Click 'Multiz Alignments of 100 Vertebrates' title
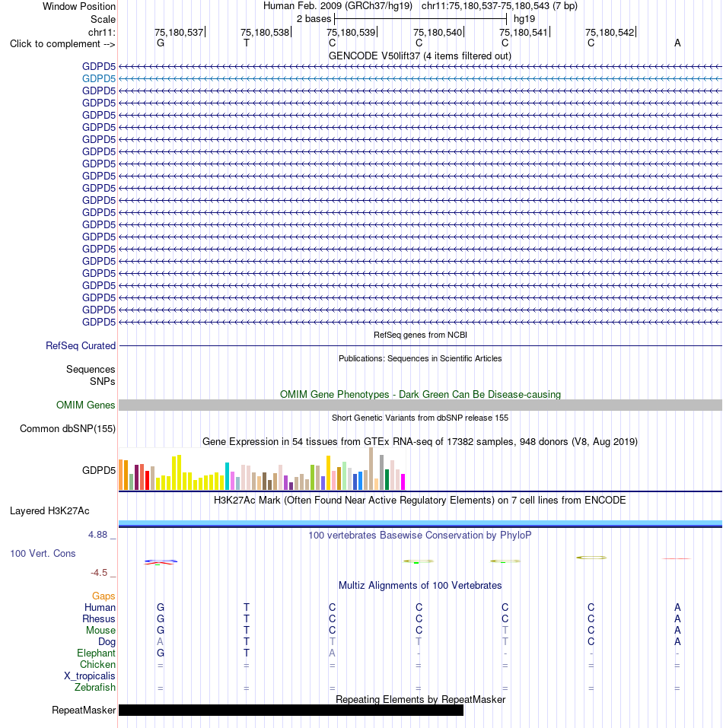Screen dimensions: 723x728 (x=420, y=586)
